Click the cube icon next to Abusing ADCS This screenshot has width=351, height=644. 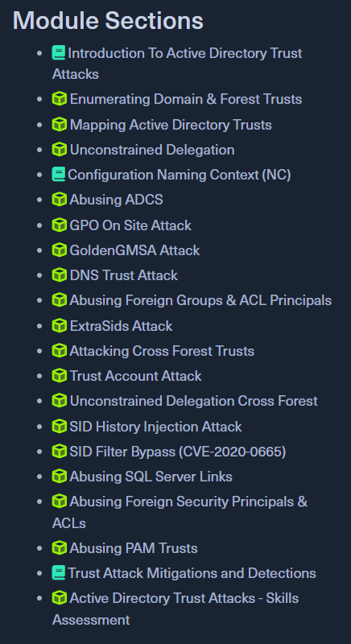tap(60, 200)
